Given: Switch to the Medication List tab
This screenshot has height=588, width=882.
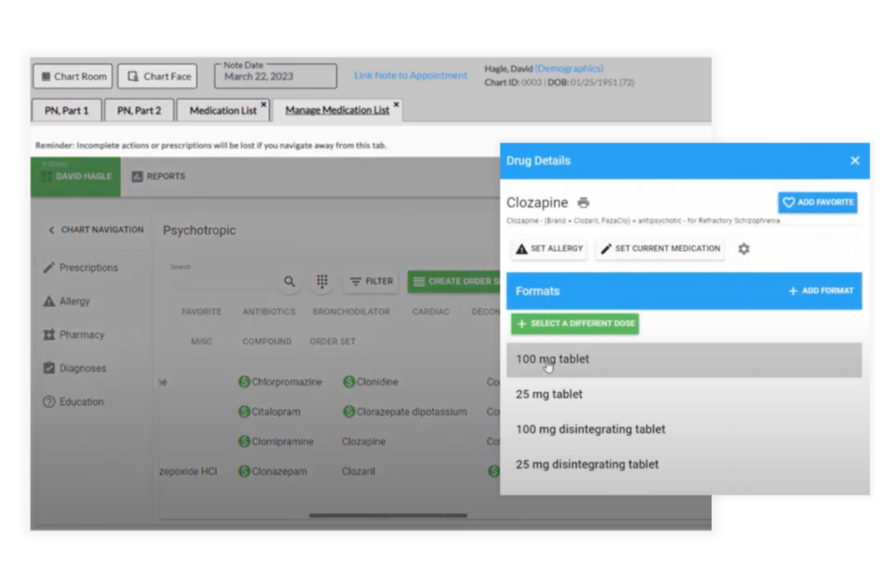Looking at the screenshot, I should [x=222, y=109].
